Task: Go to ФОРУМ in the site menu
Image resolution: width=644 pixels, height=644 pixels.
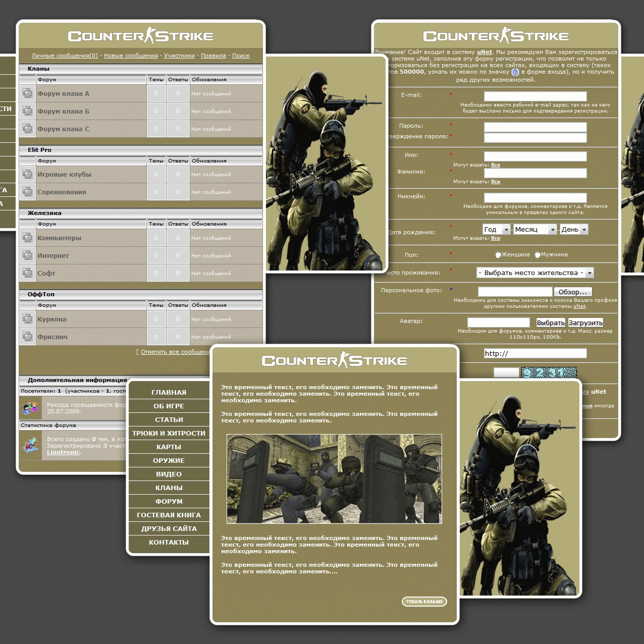Action: [169, 501]
